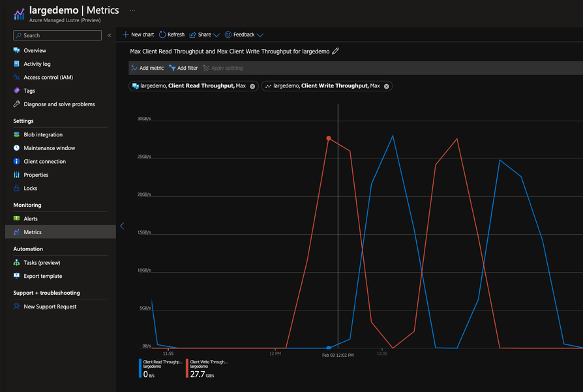Open the Locks page
Image resolution: width=583 pixels, height=392 pixels.
click(31, 188)
